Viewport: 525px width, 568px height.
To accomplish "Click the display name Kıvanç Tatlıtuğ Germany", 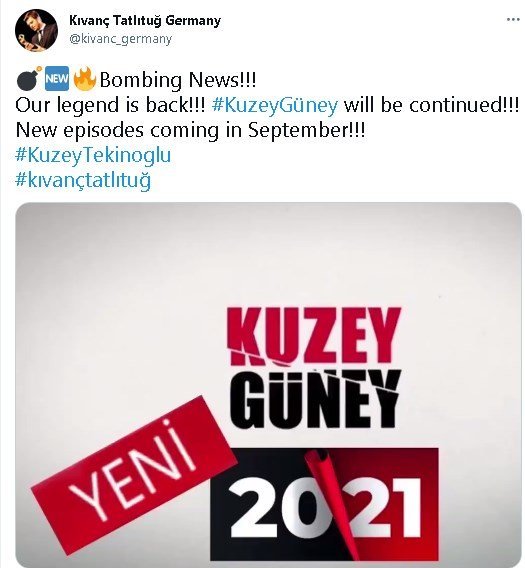I will (145, 20).
